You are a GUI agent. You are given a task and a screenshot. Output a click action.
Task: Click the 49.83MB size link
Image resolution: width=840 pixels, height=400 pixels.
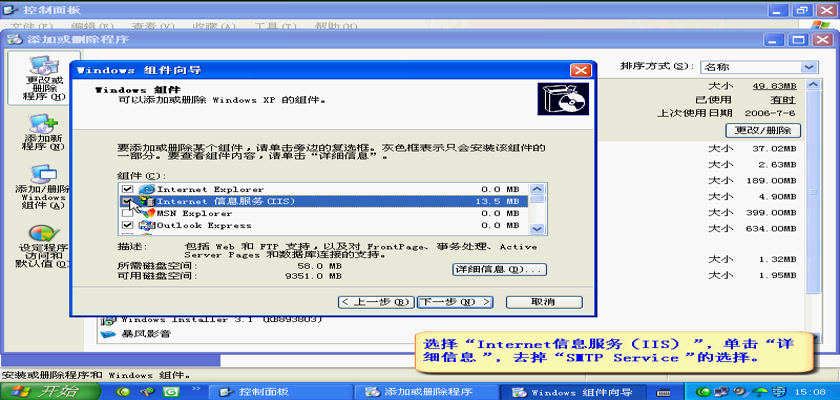[775, 86]
